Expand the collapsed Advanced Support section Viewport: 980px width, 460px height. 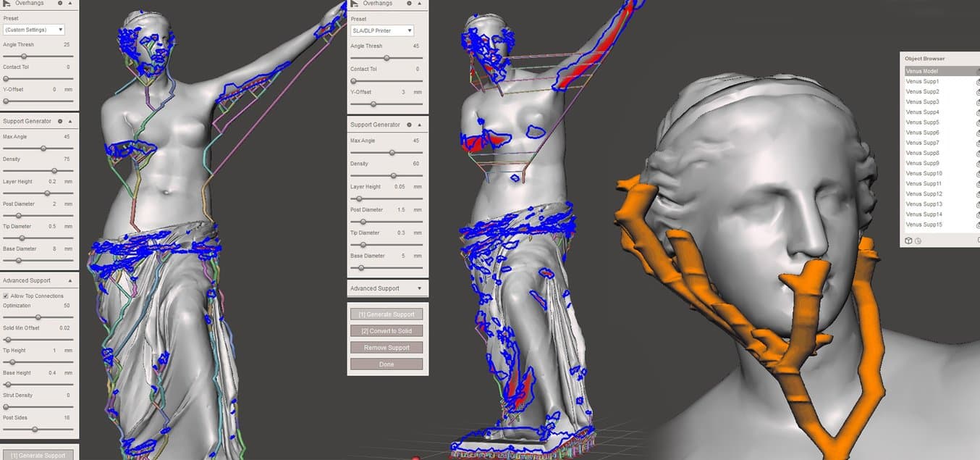tap(418, 288)
